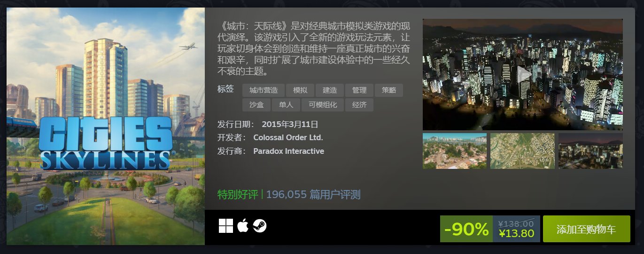Open the daytime suburban neighborhood screenshot thumbnail
Viewport: 644px width, 254px height.
click(455, 151)
